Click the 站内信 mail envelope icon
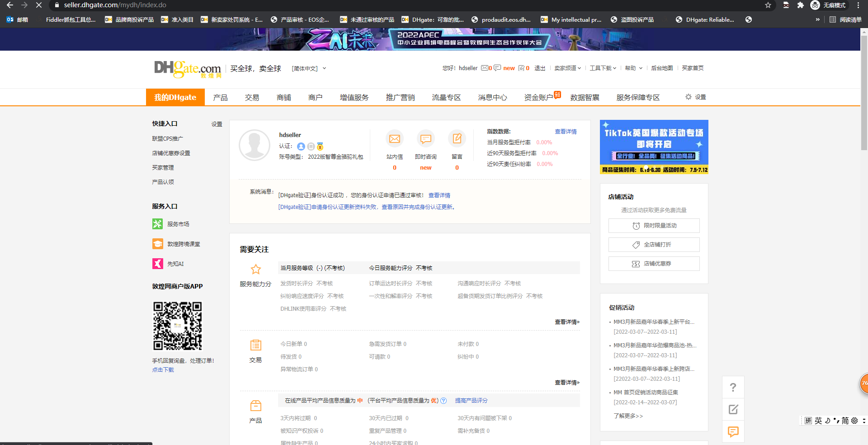This screenshot has width=868, height=445. [x=394, y=139]
